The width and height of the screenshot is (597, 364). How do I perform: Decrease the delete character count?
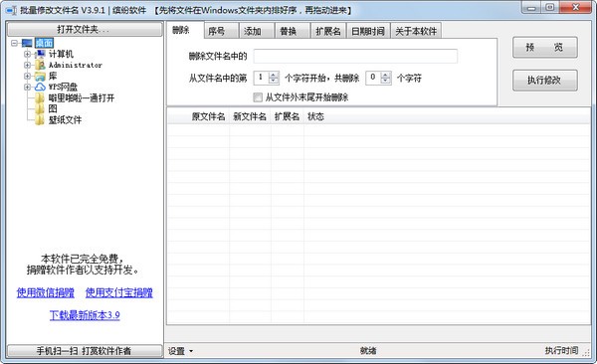(x=386, y=81)
